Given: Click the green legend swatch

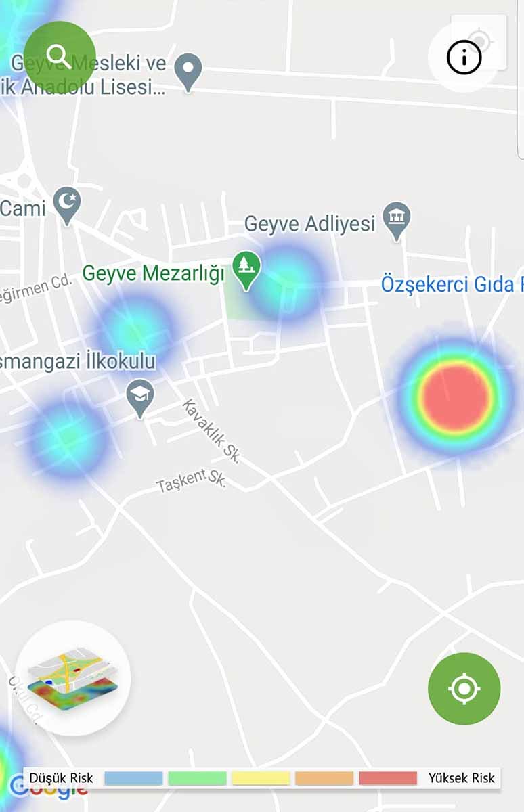Looking at the screenshot, I should pos(197,778).
